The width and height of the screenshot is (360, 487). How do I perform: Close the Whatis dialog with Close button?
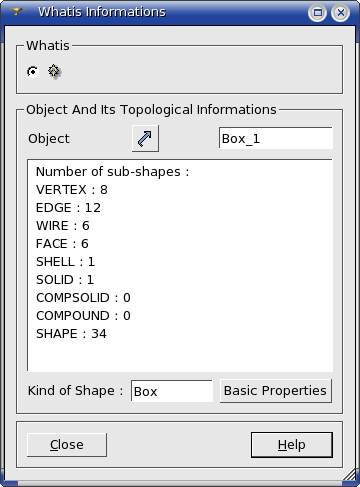(67, 445)
